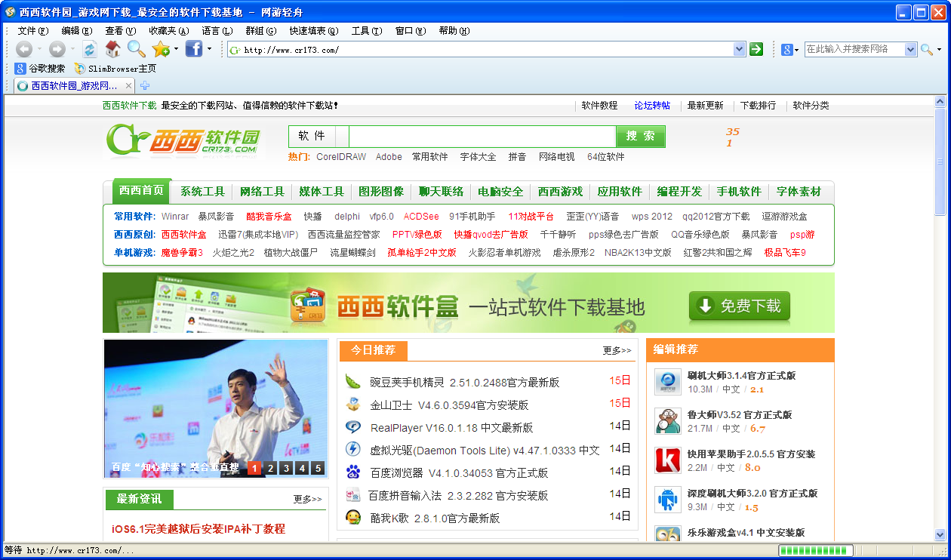Viewport: 951px width, 560px height.
Task: Click the 快用苹果助手 red K icon
Action: [x=668, y=460]
